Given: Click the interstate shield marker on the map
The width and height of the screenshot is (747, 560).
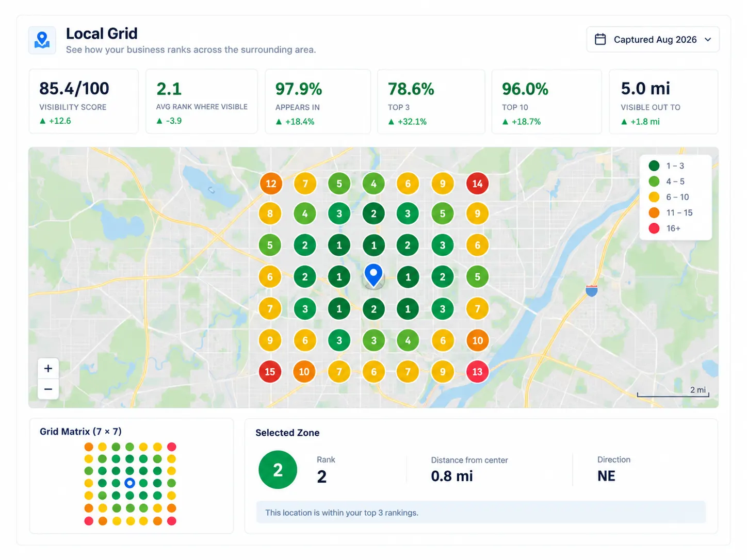Looking at the screenshot, I should (x=592, y=291).
